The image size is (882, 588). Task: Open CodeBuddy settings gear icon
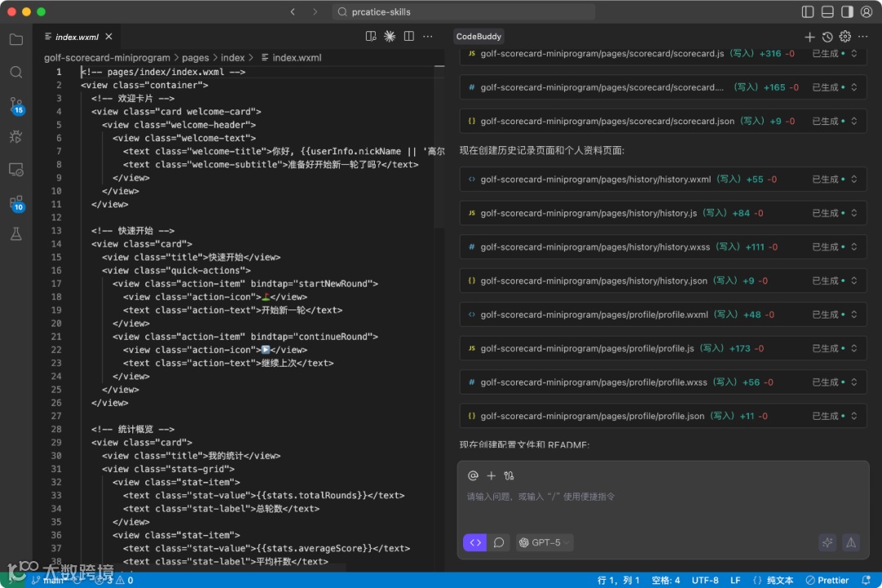845,37
